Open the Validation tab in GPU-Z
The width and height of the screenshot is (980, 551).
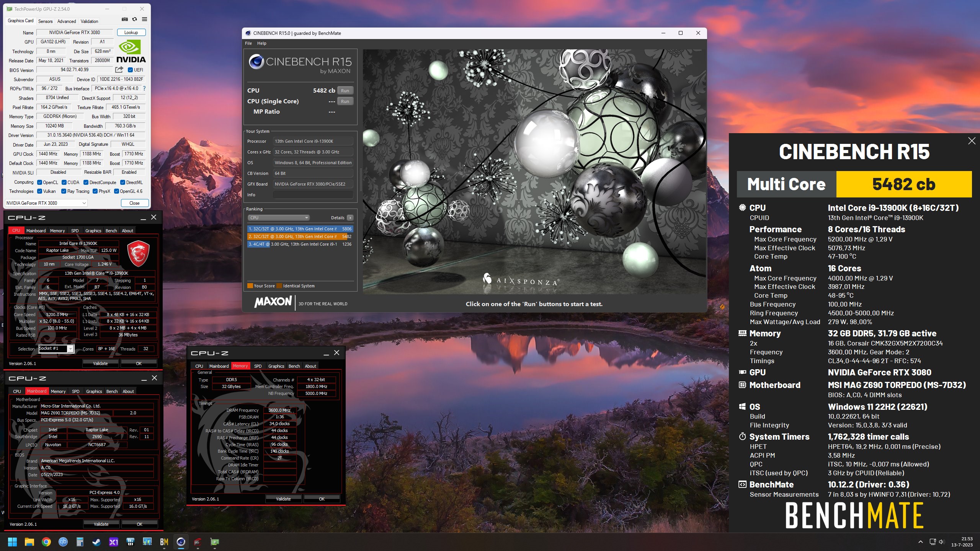click(89, 21)
